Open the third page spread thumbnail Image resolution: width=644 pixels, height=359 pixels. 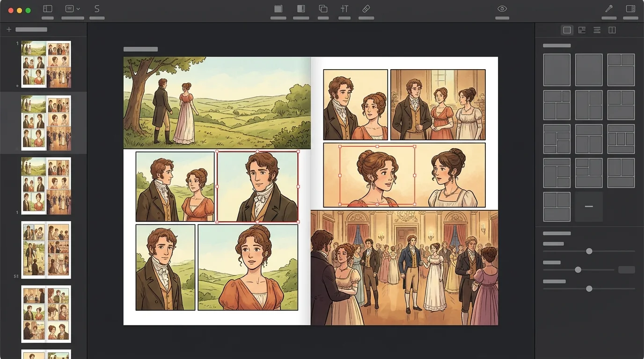pos(46,186)
